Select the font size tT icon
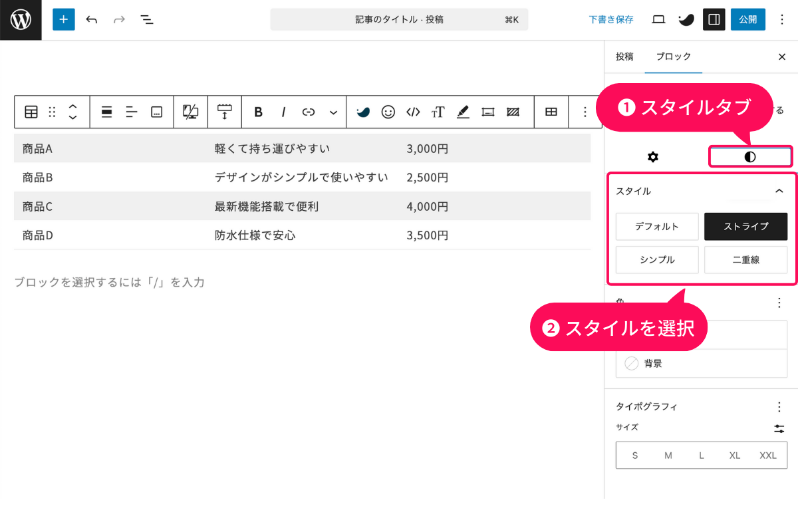This screenshot has height=532, width=798. pyautogui.click(x=438, y=112)
